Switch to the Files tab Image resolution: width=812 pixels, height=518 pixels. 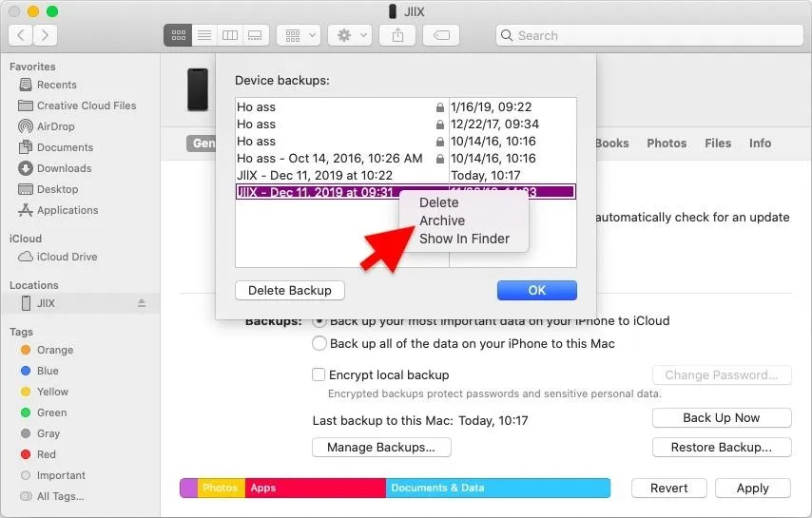coord(718,144)
